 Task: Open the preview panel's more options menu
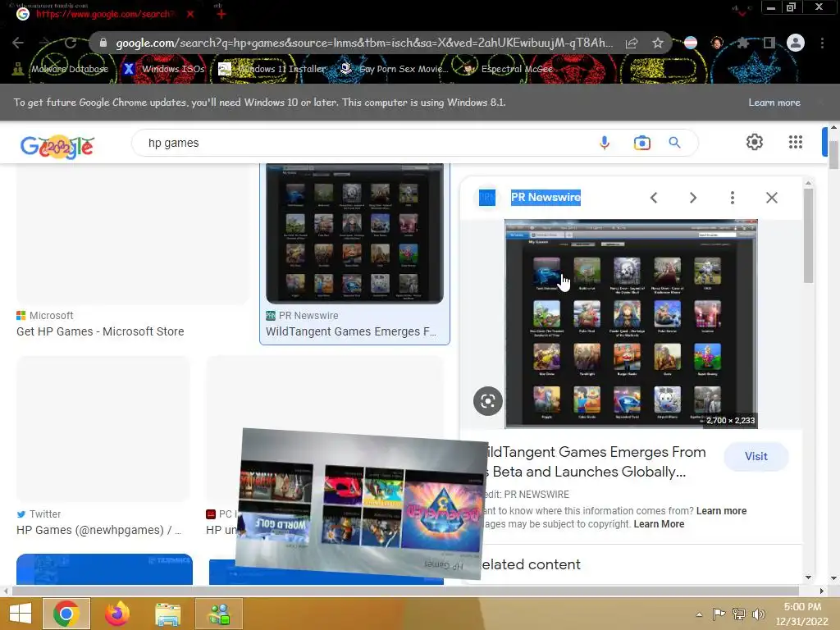[733, 198]
